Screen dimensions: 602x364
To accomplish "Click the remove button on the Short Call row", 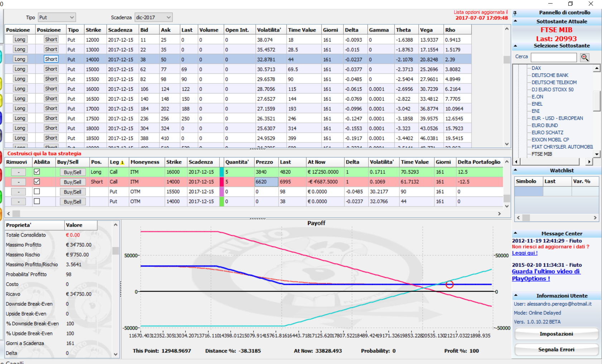I will point(19,182).
